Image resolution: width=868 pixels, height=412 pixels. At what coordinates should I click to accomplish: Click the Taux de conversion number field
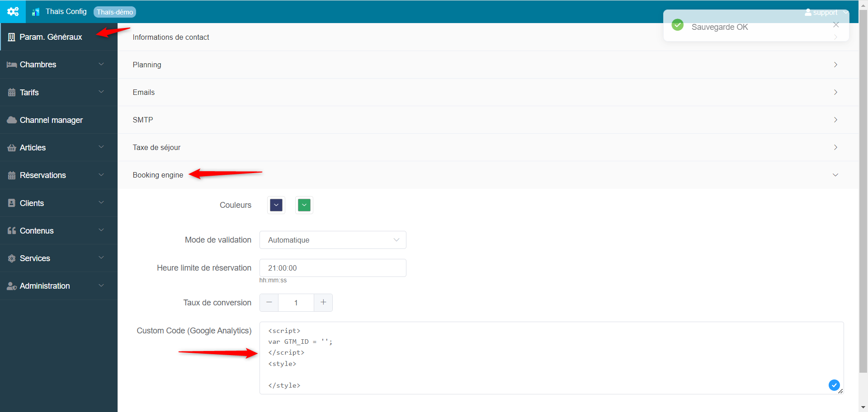pyautogui.click(x=296, y=303)
